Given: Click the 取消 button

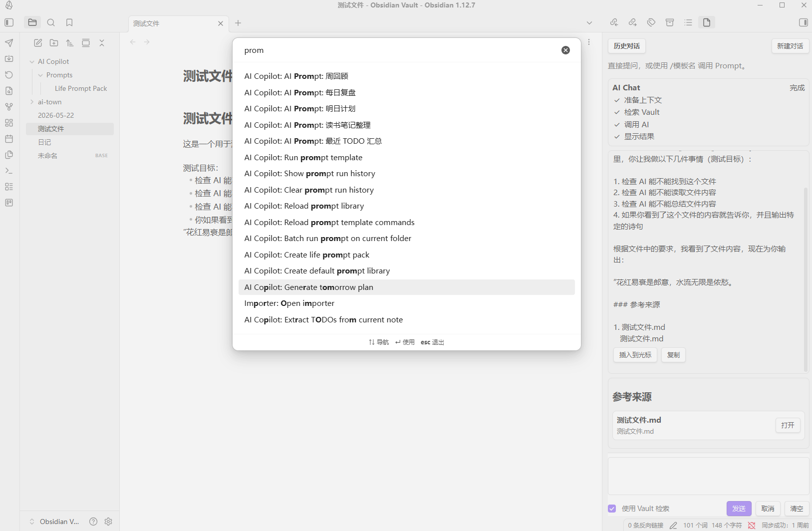Looking at the screenshot, I should [x=768, y=509].
